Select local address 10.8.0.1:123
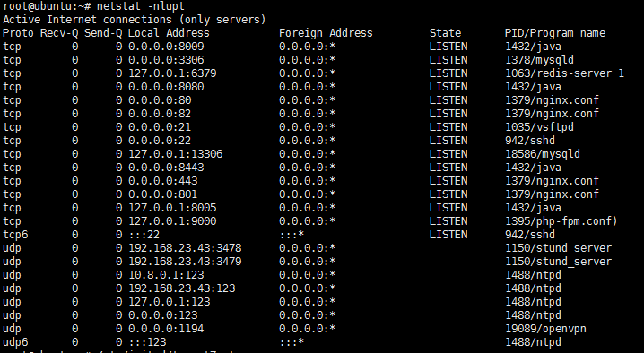 (166, 275)
